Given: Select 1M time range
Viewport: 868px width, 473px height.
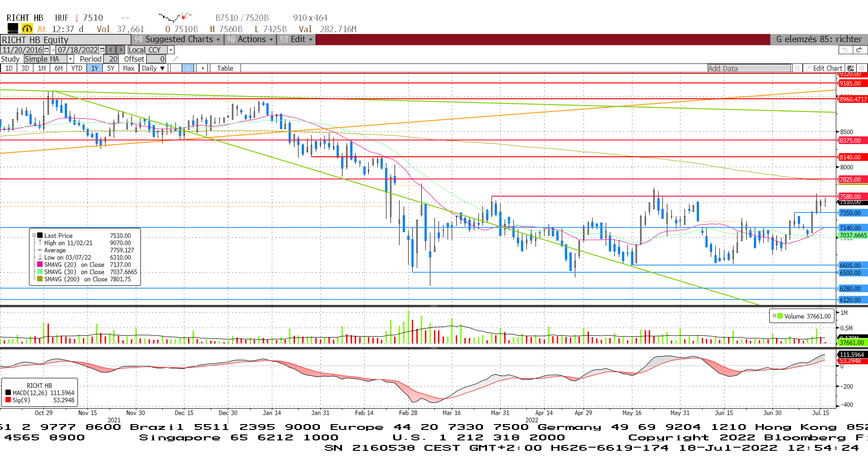Looking at the screenshot, I should coord(42,68).
